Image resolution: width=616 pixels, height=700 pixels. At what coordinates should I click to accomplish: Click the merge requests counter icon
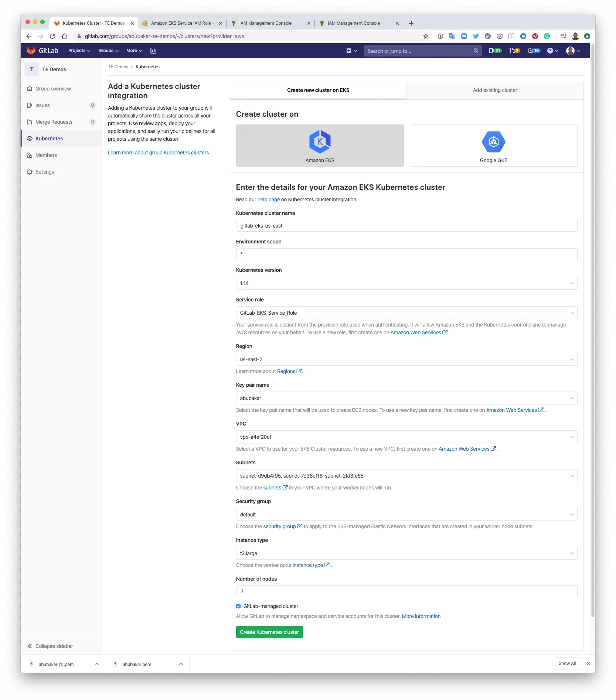(514, 51)
